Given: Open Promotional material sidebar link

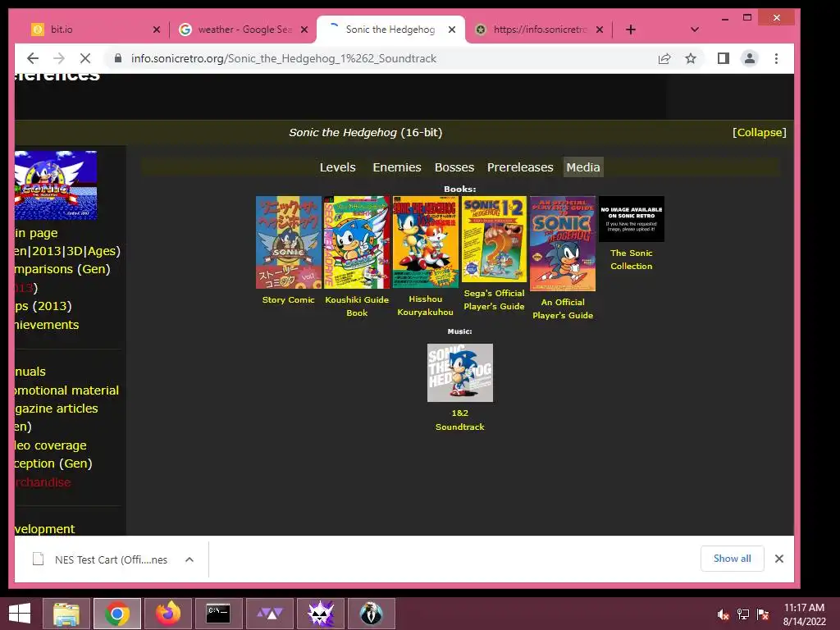Looking at the screenshot, I should pyautogui.click(x=67, y=390).
